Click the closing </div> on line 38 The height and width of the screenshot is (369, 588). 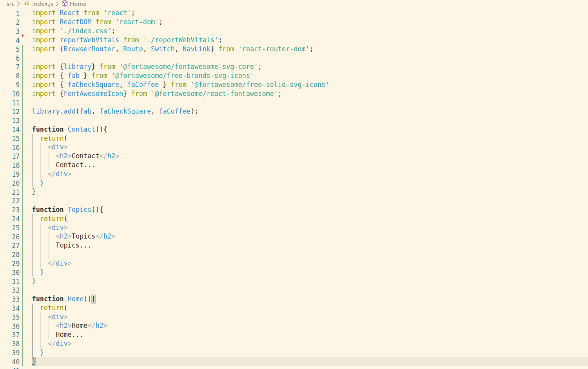click(x=60, y=344)
